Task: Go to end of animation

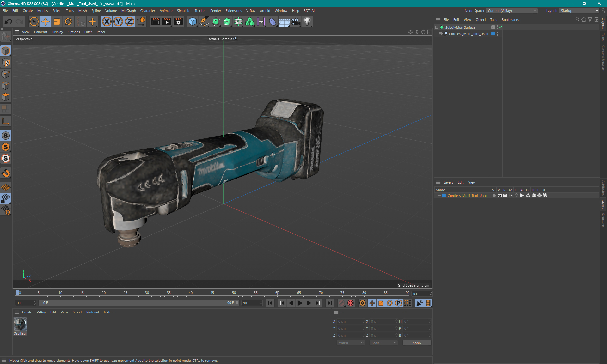Action: pyautogui.click(x=329, y=303)
